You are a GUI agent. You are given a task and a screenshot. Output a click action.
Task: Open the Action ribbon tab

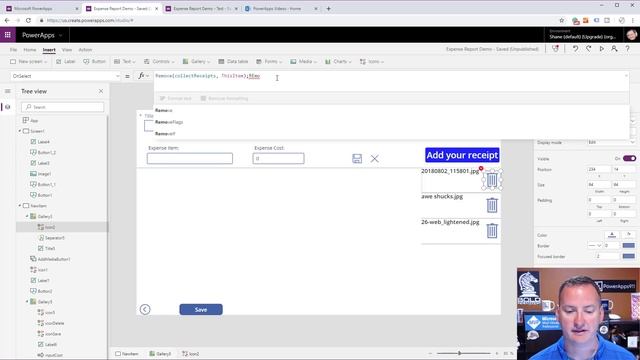click(85, 50)
